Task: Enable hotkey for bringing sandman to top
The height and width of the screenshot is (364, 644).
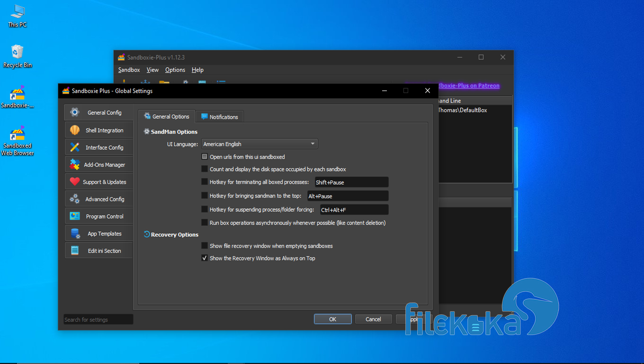Action: (205, 195)
